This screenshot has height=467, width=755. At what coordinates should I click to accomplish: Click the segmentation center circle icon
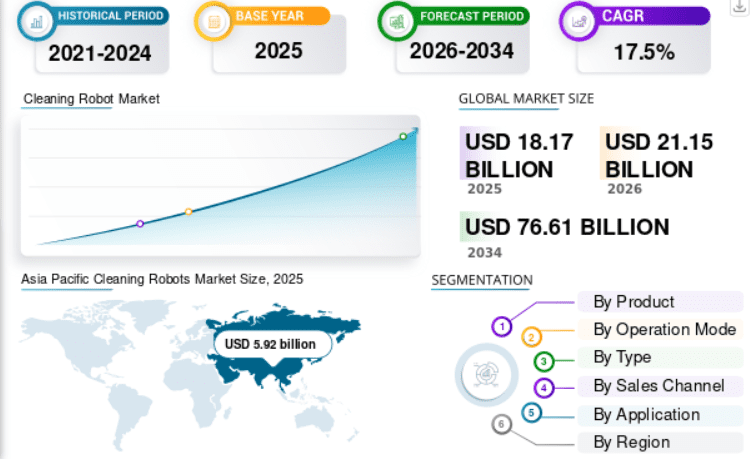[x=486, y=375]
